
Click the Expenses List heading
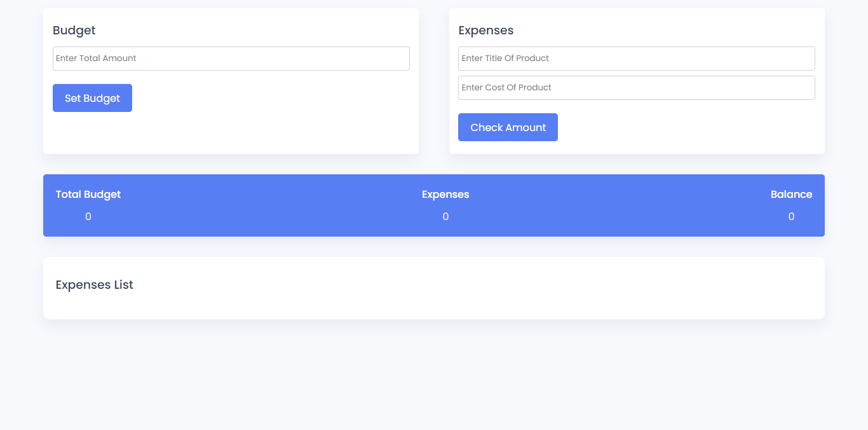pos(95,285)
